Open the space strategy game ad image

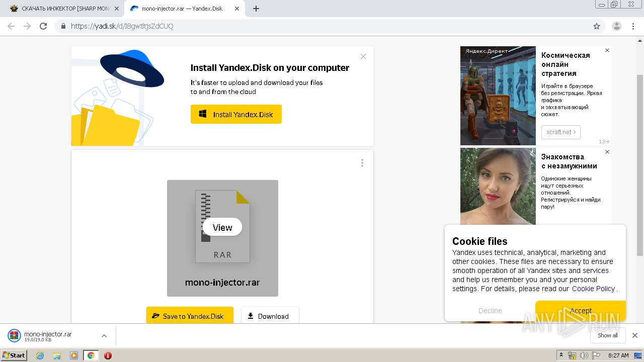click(498, 96)
